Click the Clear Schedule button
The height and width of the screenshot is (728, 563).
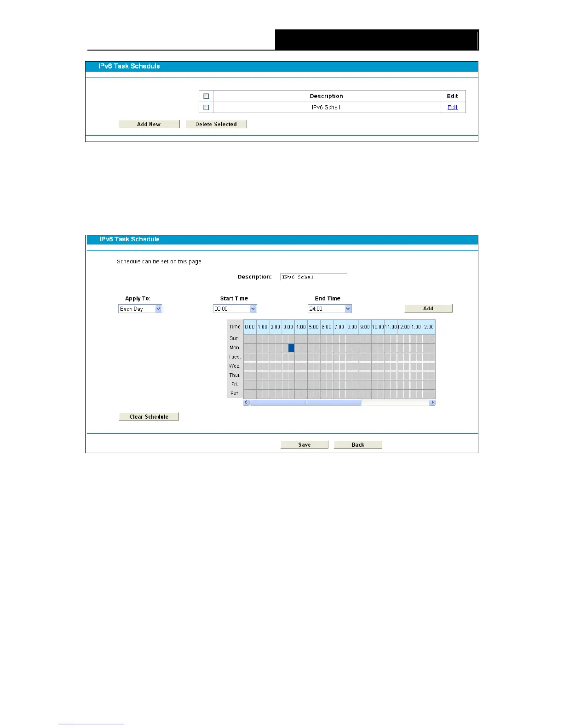tap(149, 416)
